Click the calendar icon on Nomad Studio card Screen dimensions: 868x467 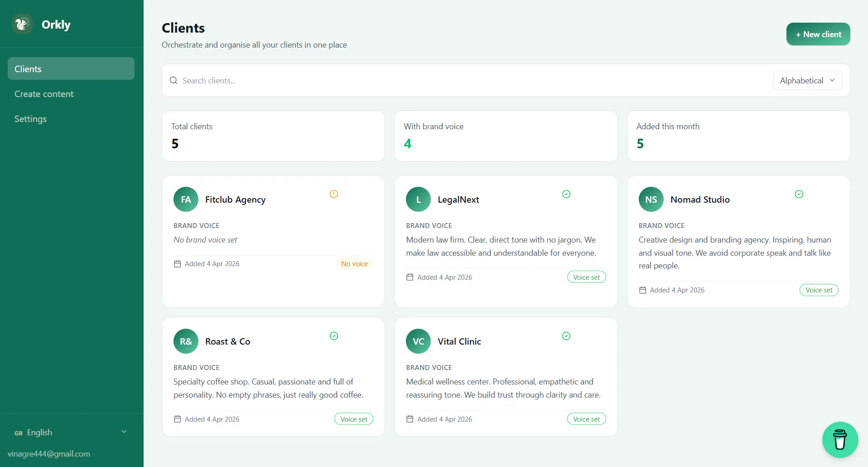tap(642, 290)
